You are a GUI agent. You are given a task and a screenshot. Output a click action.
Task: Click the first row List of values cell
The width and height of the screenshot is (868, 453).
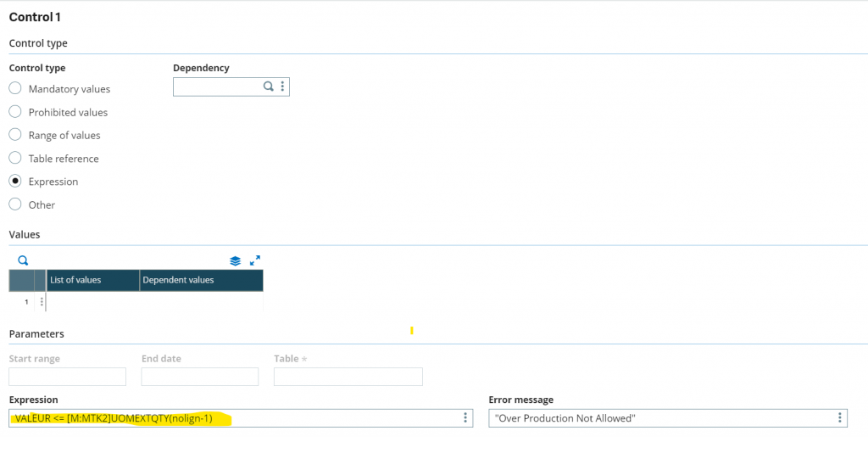92,302
